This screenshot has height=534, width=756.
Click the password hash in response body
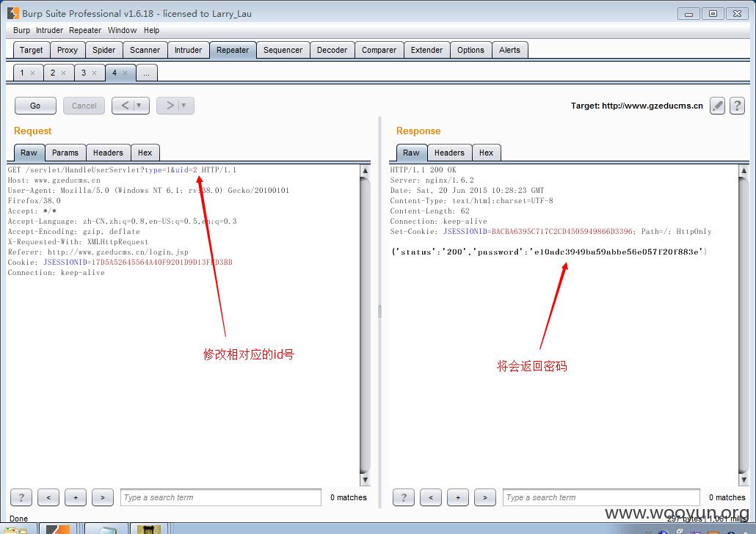pyautogui.click(x=617, y=252)
